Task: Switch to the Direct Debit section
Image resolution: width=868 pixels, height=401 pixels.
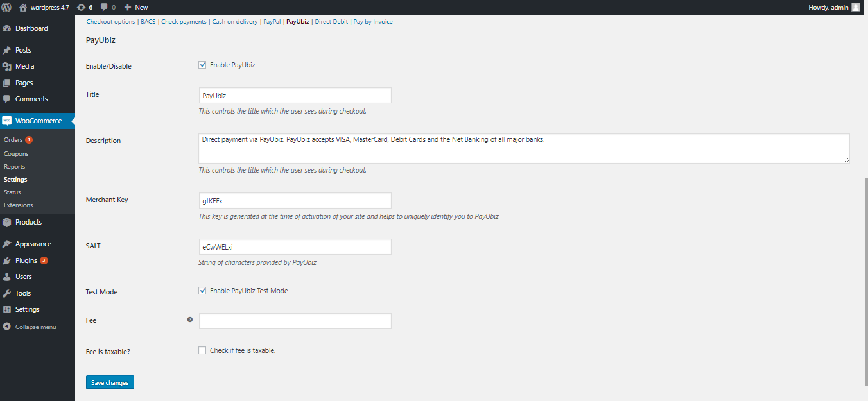Action: tap(331, 22)
